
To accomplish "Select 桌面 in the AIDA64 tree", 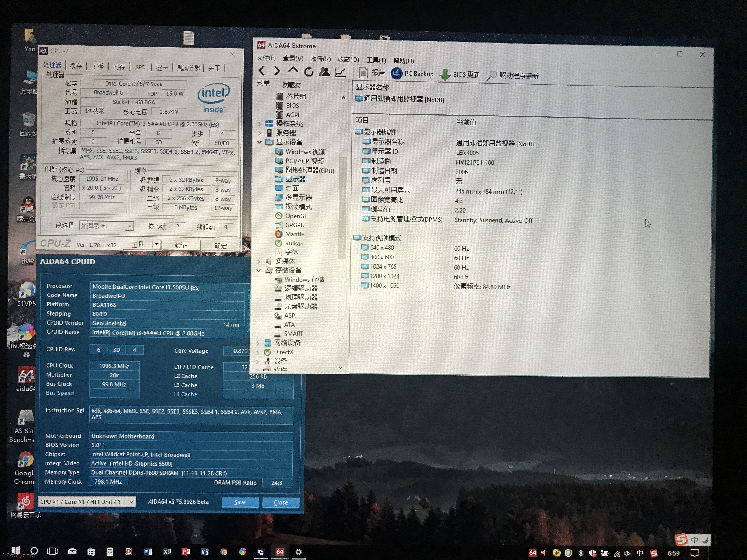I will [287, 188].
